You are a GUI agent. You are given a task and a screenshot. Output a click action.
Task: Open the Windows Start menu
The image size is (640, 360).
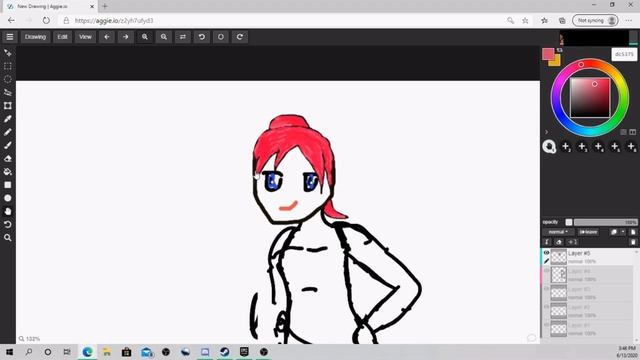[x=9, y=352]
